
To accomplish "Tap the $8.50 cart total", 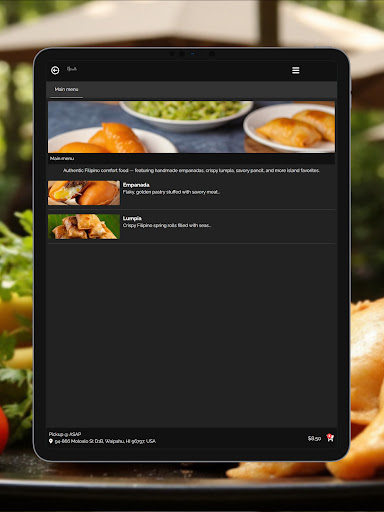I will coord(314,438).
